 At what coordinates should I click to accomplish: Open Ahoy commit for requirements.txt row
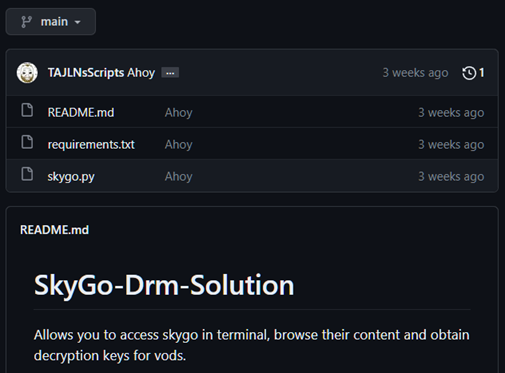pos(178,145)
